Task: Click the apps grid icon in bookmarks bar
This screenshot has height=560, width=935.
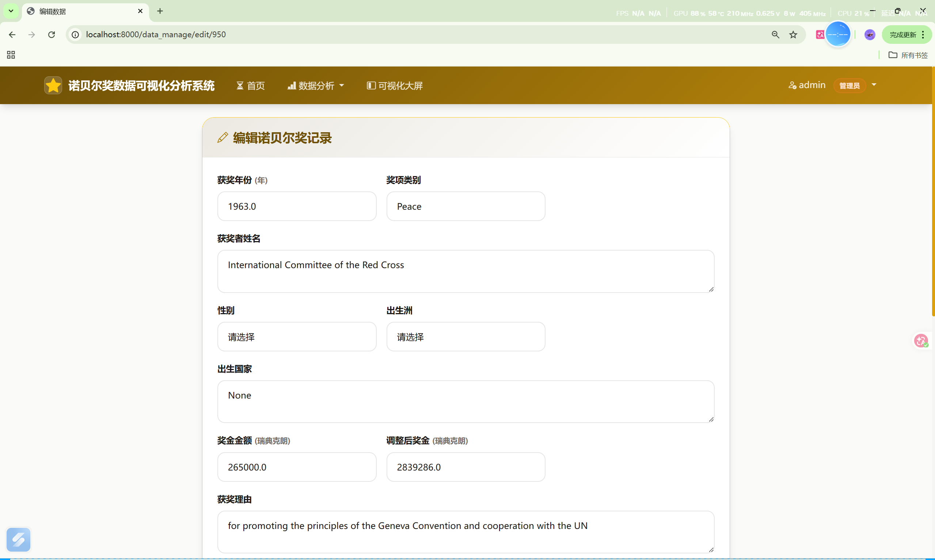Action: pos(11,55)
